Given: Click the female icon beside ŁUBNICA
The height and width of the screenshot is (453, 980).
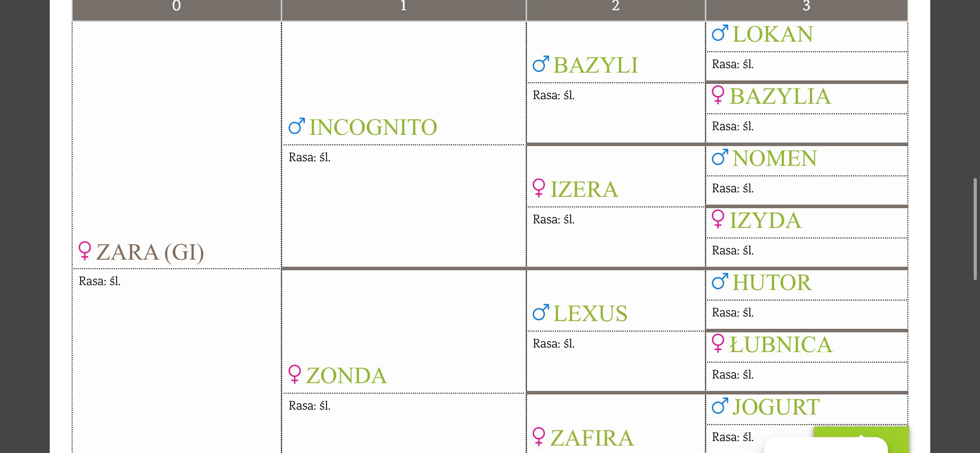Looking at the screenshot, I should point(718,344).
